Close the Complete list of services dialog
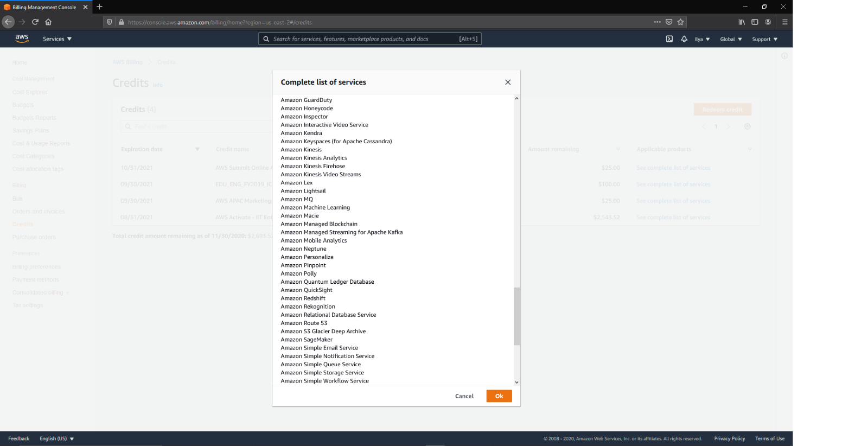Screen dimensions: 868x446 [x=508, y=82]
